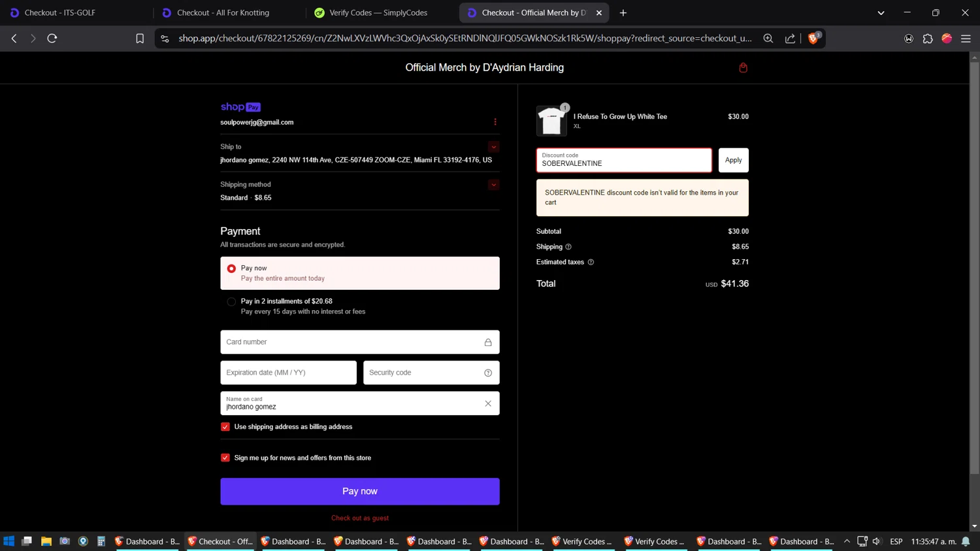This screenshot has width=980, height=551.
Task: Expand the Shipping method section
Action: tap(493, 185)
